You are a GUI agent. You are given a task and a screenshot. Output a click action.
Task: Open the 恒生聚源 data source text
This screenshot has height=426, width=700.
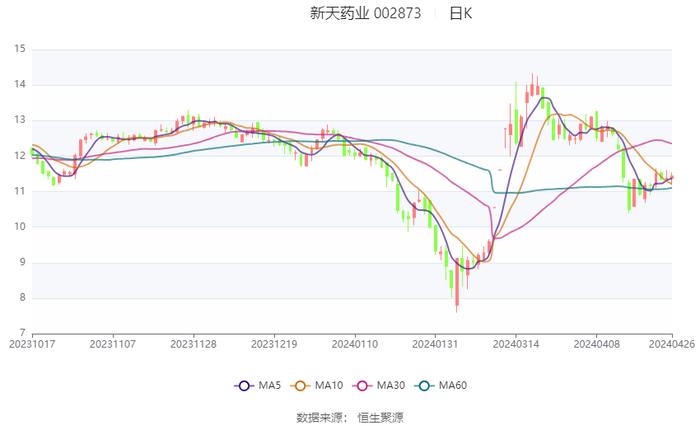pyautogui.click(x=381, y=417)
